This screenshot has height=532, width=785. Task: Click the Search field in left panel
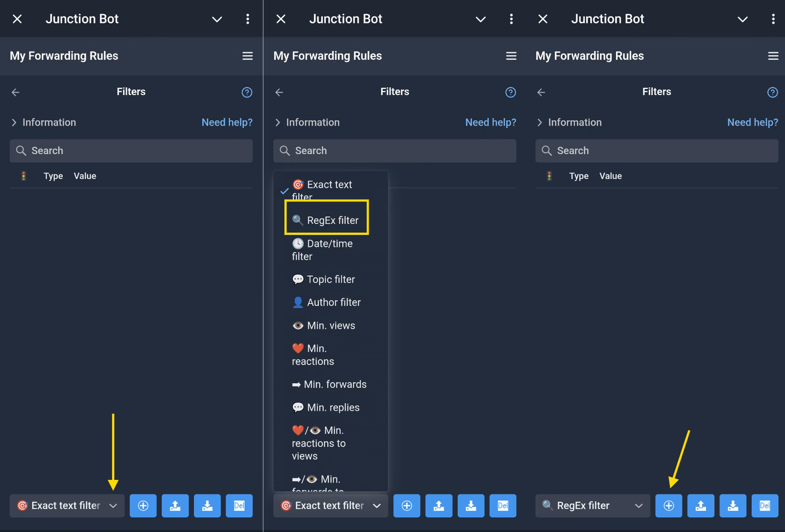point(131,151)
